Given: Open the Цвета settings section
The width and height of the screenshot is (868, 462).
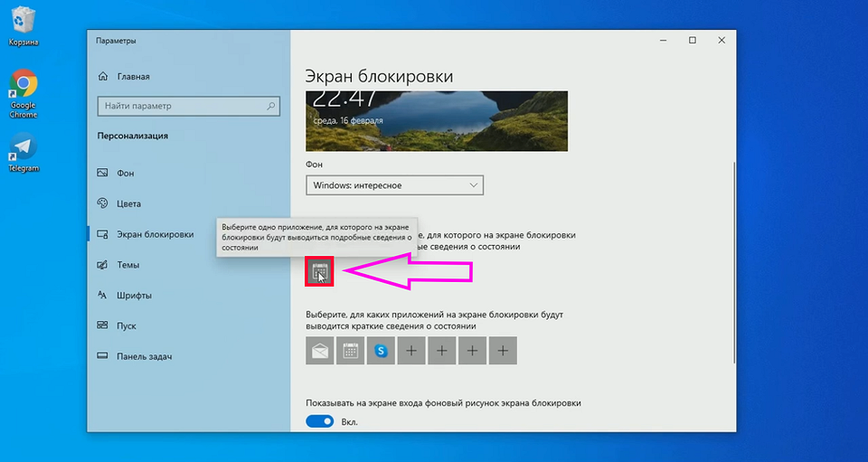Looking at the screenshot, I should pos(188,203).
